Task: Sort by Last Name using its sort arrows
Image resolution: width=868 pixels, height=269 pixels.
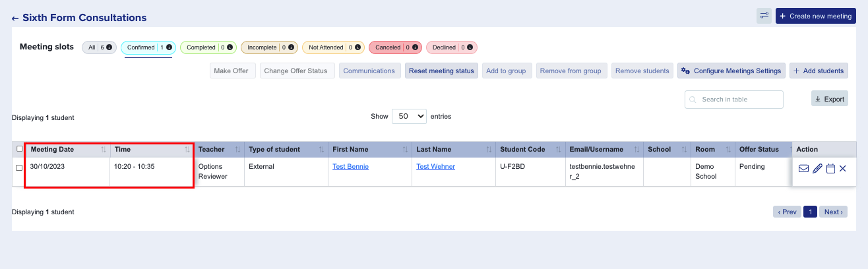Action: 489,150
